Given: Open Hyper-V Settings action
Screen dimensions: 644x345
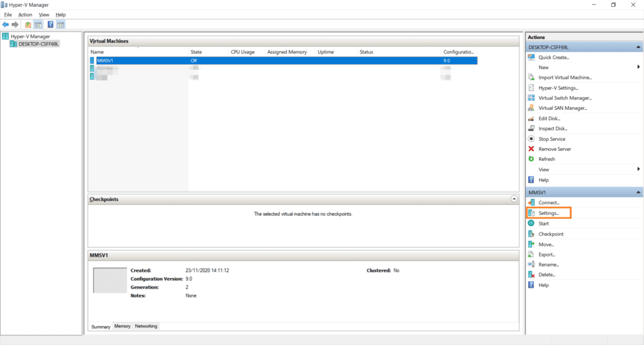Looking at the screenshot, I should 558,88.
